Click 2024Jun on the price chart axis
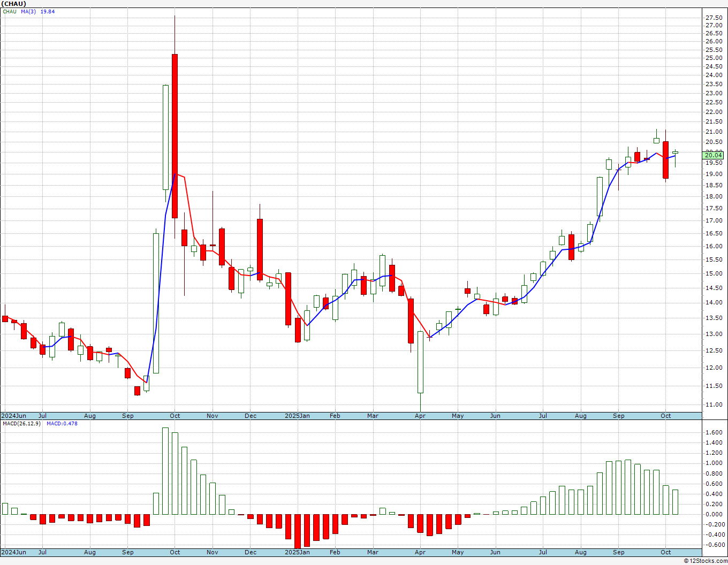This screenshot has height=565, width=728. pos(13,416)
